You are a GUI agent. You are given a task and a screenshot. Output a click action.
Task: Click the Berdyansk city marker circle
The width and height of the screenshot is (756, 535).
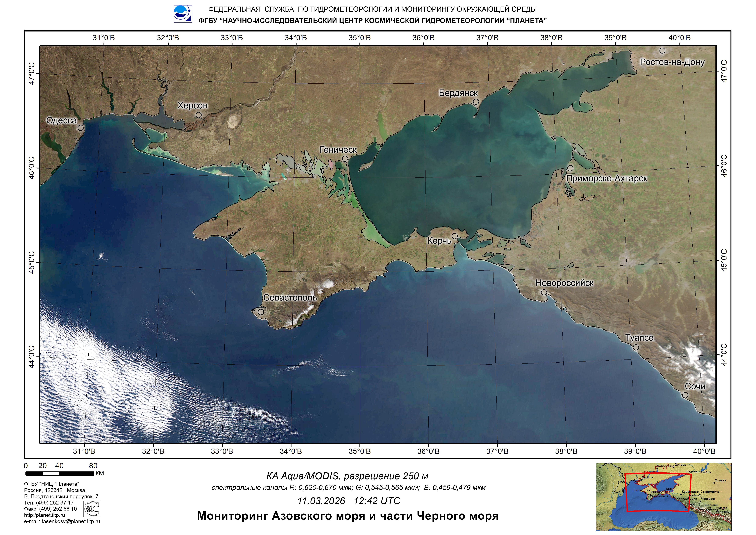click(x=476, y=102)
